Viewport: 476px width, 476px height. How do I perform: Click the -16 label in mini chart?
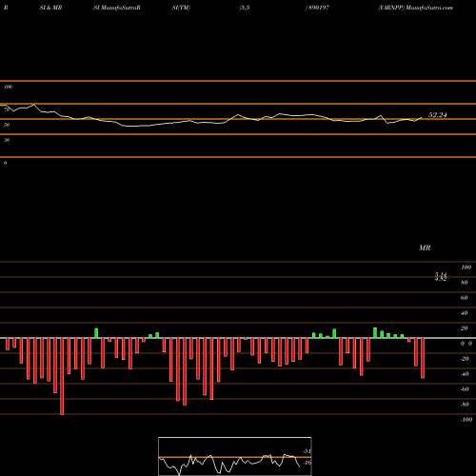[307, 463]
